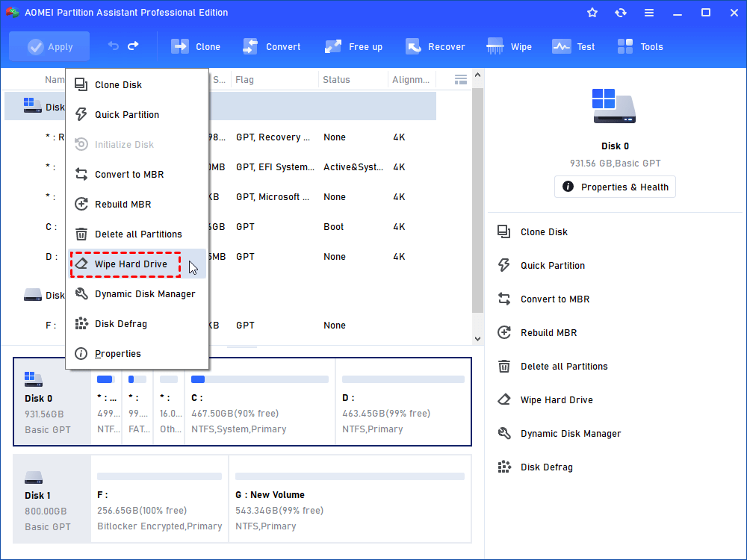Undo the last operation
Image resolution: width=747 pixels, height=560 pixels.
[x=114, y=46]
